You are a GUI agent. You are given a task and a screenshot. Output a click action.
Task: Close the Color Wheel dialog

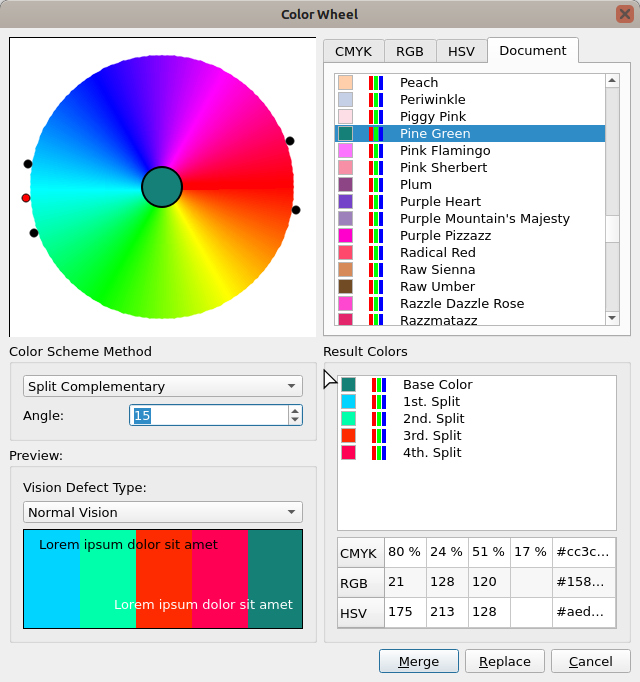(x=624, y=14)
